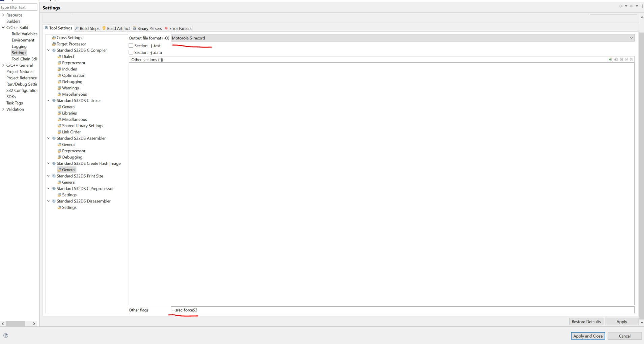Select General under Standard S32DS Print Size
This screenshot has height=344, width=644.
(x=69, y=182)
